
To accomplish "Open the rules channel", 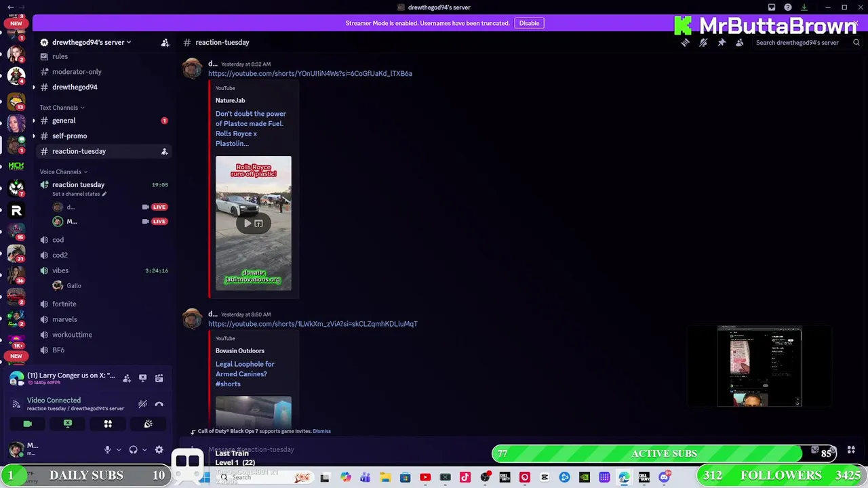I will (x=60, y=56).
